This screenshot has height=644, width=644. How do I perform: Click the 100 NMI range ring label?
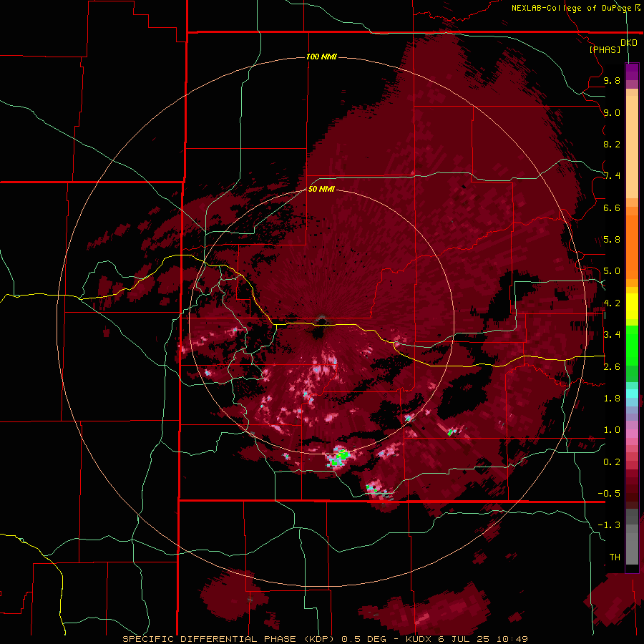click(x=321, y=57)
